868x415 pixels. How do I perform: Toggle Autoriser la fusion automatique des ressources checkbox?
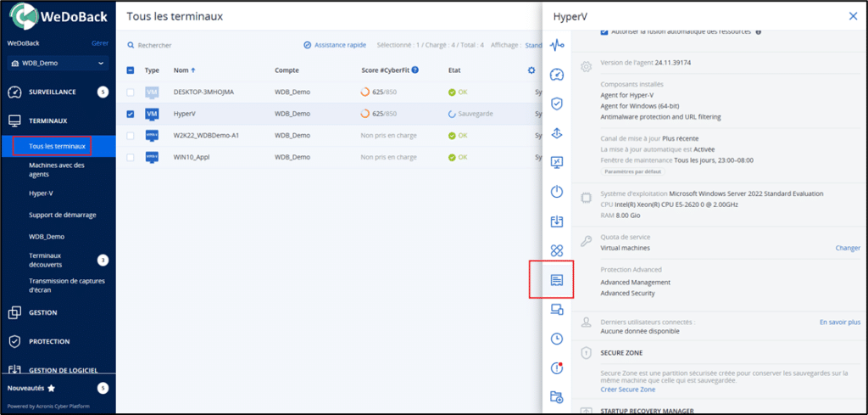(604, 31)
